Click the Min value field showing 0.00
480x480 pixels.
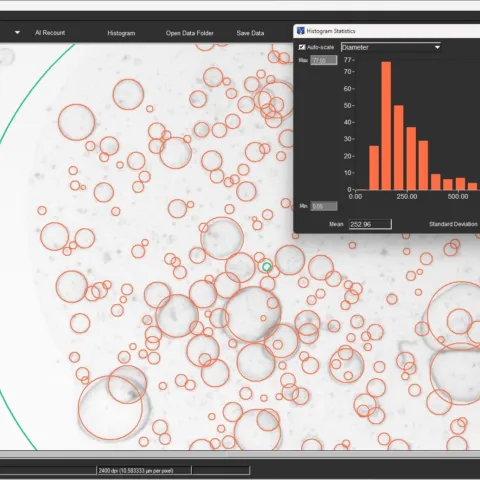tap(324, 206)
